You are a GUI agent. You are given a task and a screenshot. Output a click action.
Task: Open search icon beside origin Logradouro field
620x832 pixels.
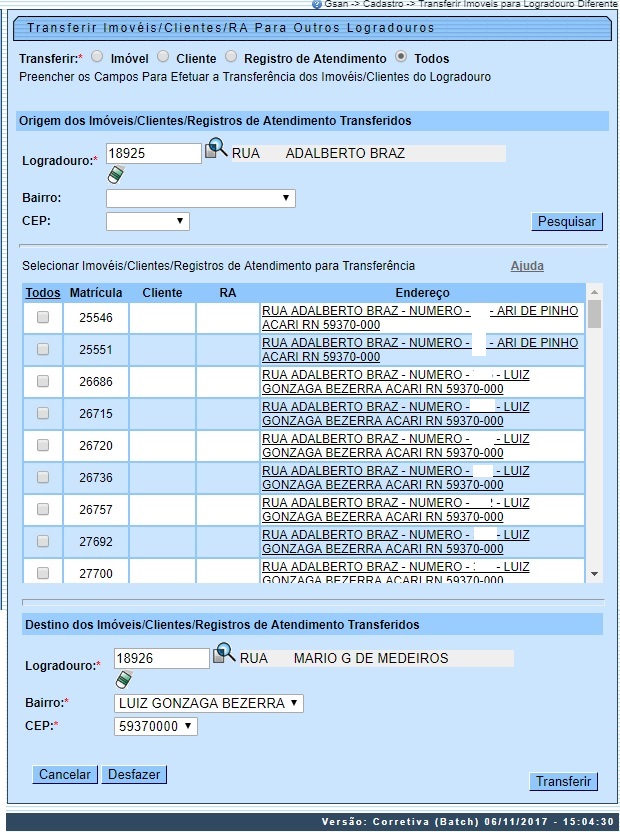click(x=216, y=151)
